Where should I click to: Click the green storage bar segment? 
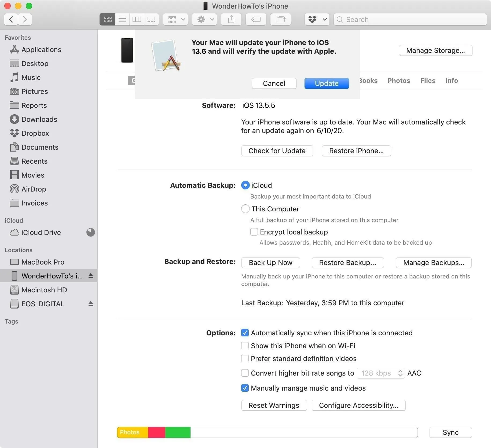178,432
